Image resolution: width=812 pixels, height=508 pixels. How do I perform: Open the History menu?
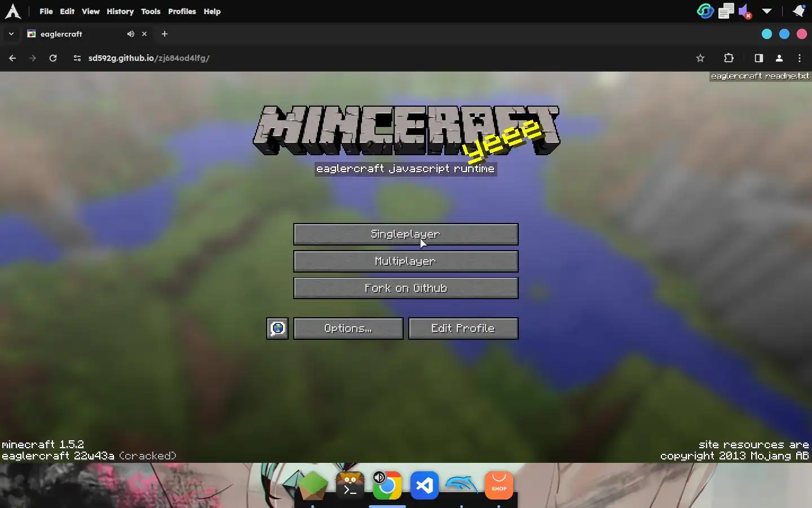point(120,11)
